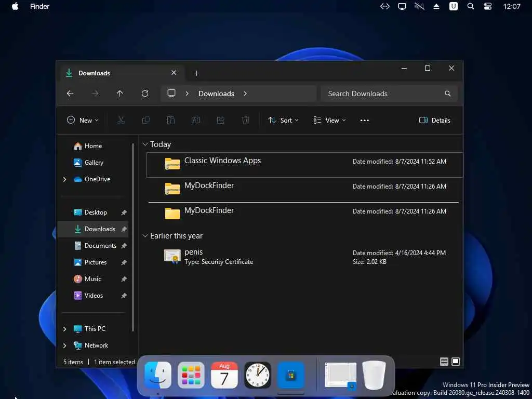This screenshot has width=532, height=399.
Task: Open the Clock icon in the dock
Action: coord(258,375)
